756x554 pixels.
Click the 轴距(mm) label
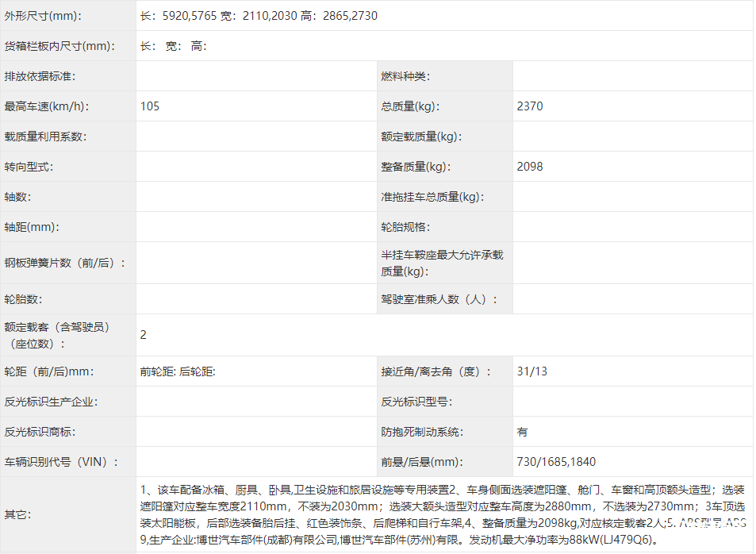click(x=32, y=227)
